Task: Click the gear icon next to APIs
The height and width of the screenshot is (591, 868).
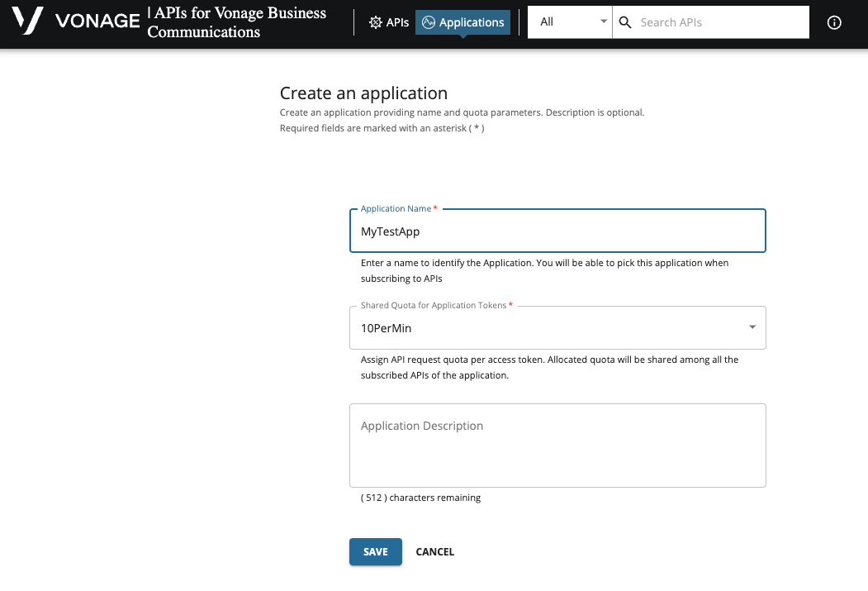Action: coord(376,22)
